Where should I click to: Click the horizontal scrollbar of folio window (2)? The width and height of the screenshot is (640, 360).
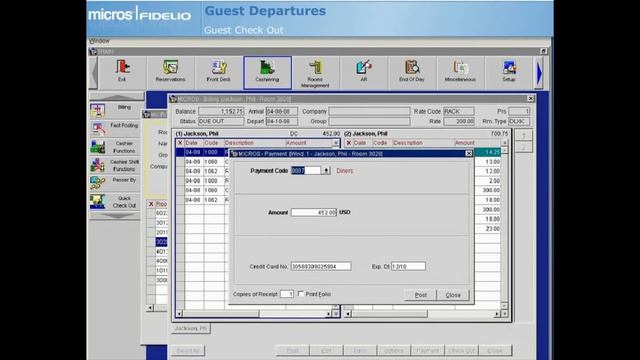click(422, 314)
